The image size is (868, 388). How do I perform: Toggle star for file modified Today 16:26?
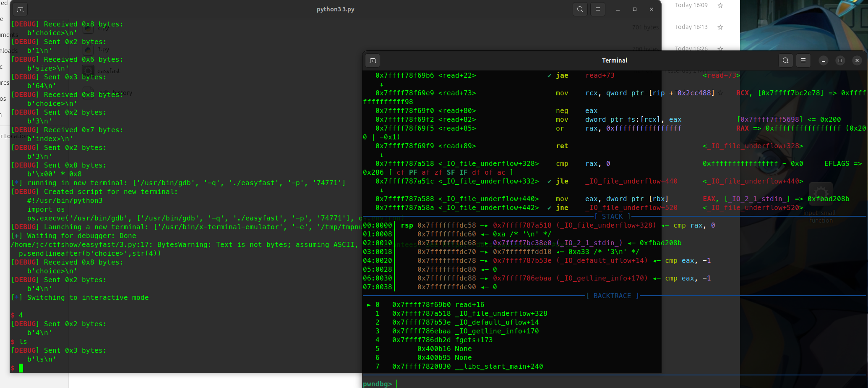(x=720, y=48)
